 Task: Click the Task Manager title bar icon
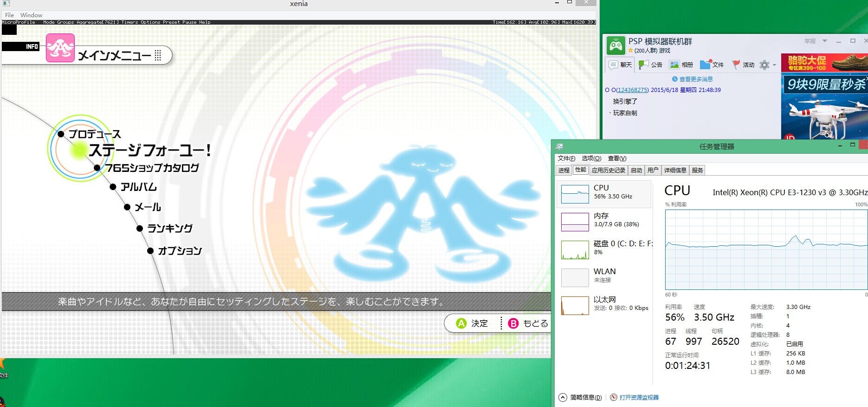coord(560,146)
